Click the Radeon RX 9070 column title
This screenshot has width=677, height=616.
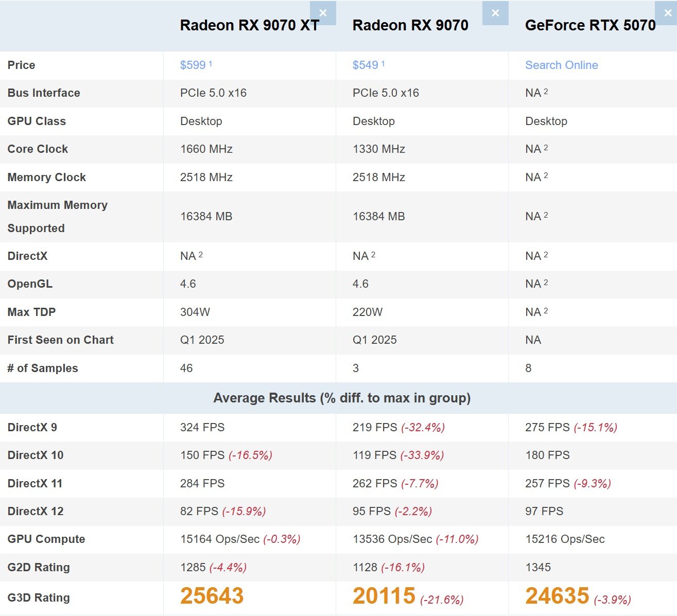(410, 25)
